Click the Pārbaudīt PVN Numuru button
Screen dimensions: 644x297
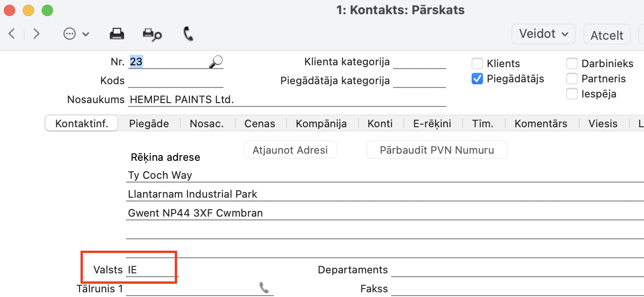pos(437,150)
